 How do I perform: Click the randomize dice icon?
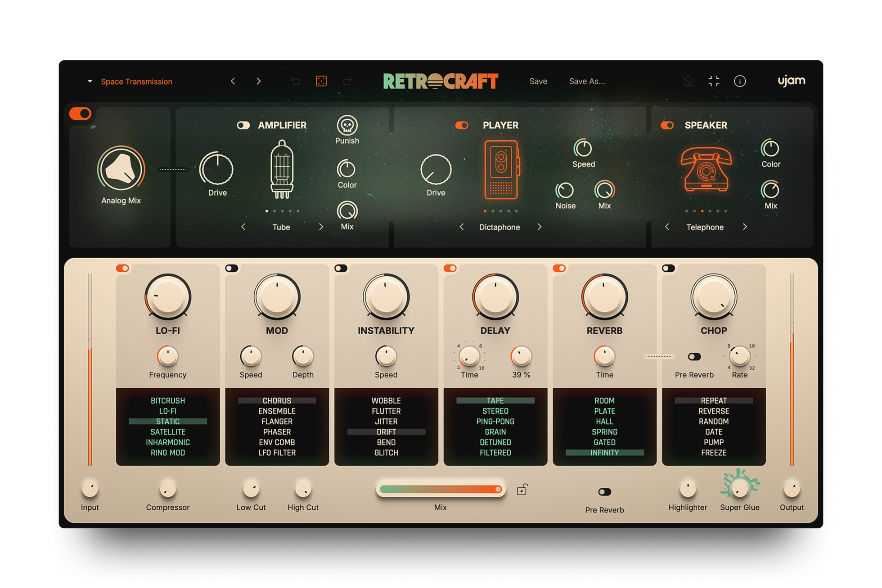pyautogui.click(x=321, y=81)
